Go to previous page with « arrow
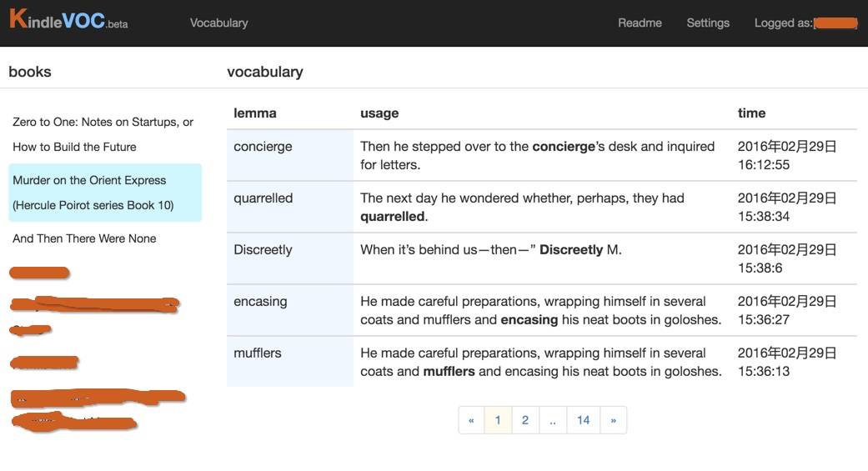Screen dimensions: 868x471 (x=471, y=420)
